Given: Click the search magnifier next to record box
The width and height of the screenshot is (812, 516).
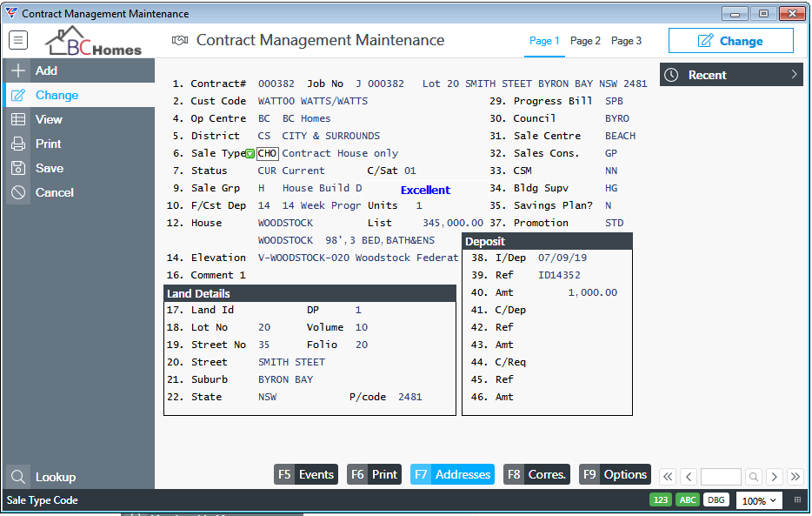Looking at the screenshot, I should (x=754, y=476).
